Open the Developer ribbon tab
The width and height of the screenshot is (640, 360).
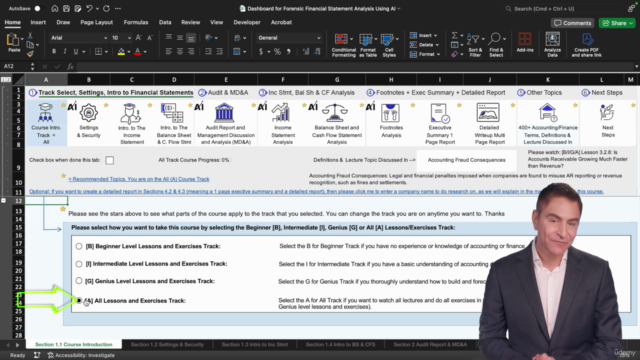[247, 22]
